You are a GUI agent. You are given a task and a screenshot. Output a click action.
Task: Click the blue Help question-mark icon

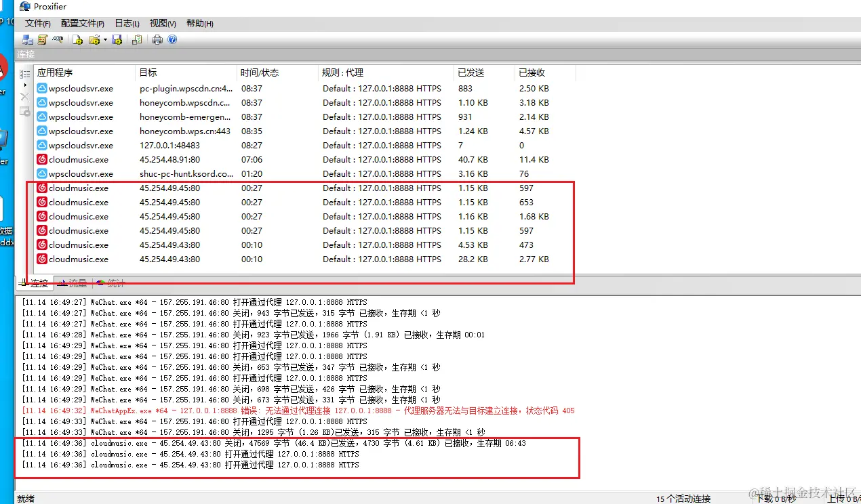point(172,40)
